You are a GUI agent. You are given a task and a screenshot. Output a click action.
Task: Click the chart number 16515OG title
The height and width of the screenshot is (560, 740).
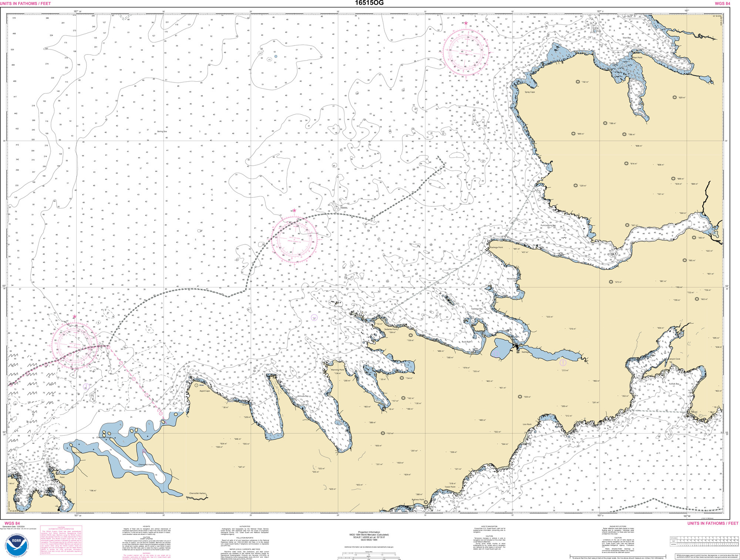[369, 3]
